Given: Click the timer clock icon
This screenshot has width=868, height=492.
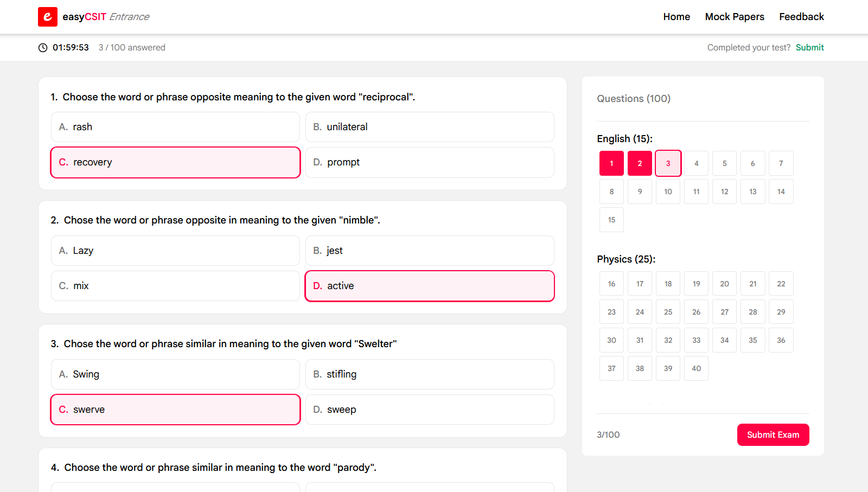Looking at the screenshot, I should [43, 48].
